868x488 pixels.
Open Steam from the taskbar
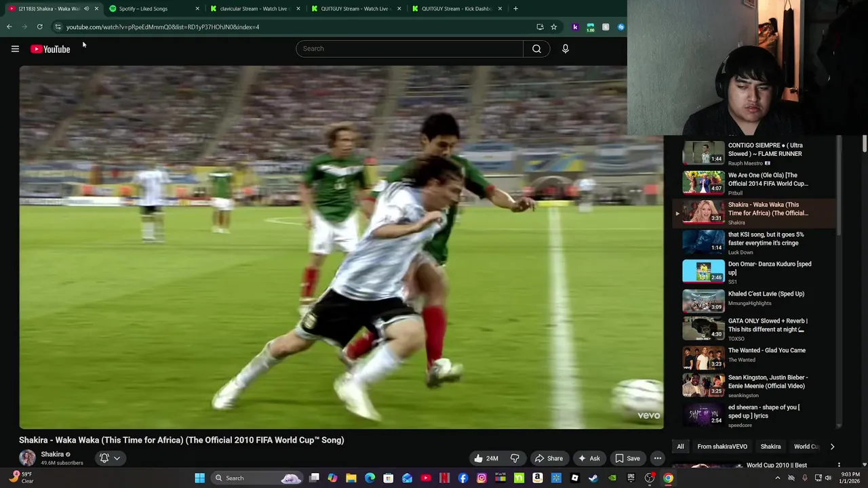(x=593, y=478)
